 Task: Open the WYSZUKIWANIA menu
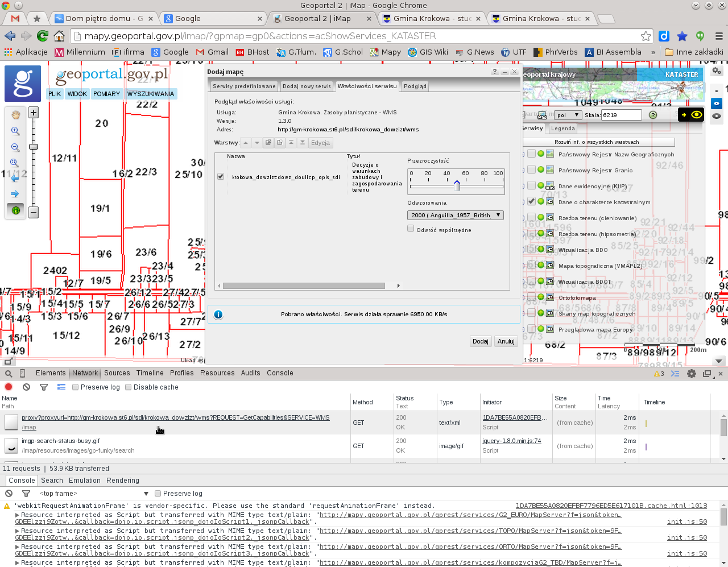pyautogui.click(x=151, y=94)
